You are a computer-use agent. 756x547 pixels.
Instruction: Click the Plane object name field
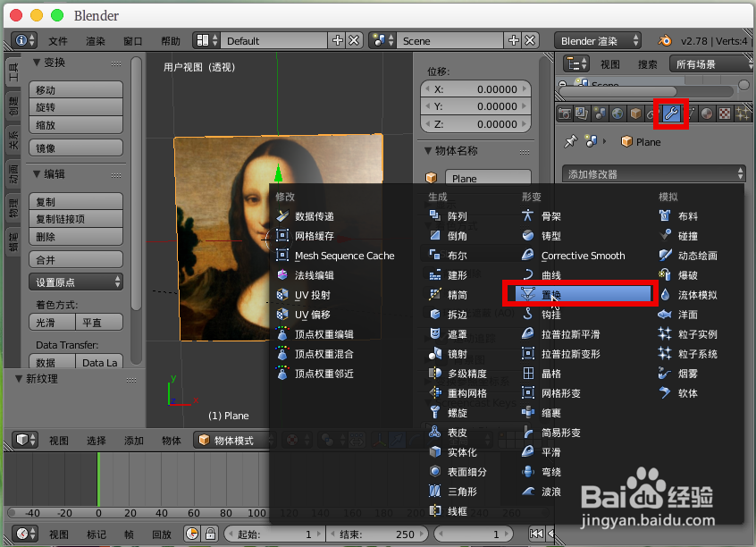[x=488, y=179]
